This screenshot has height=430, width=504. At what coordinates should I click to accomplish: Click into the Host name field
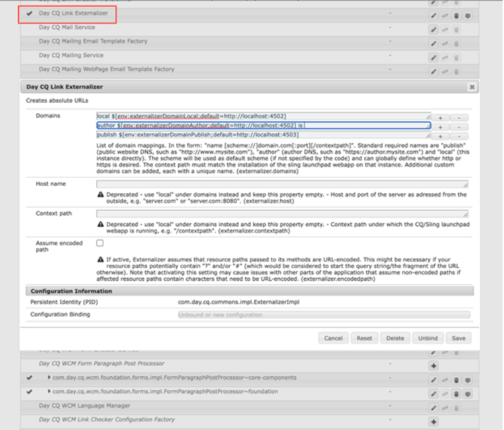click(x=282, y=184)
